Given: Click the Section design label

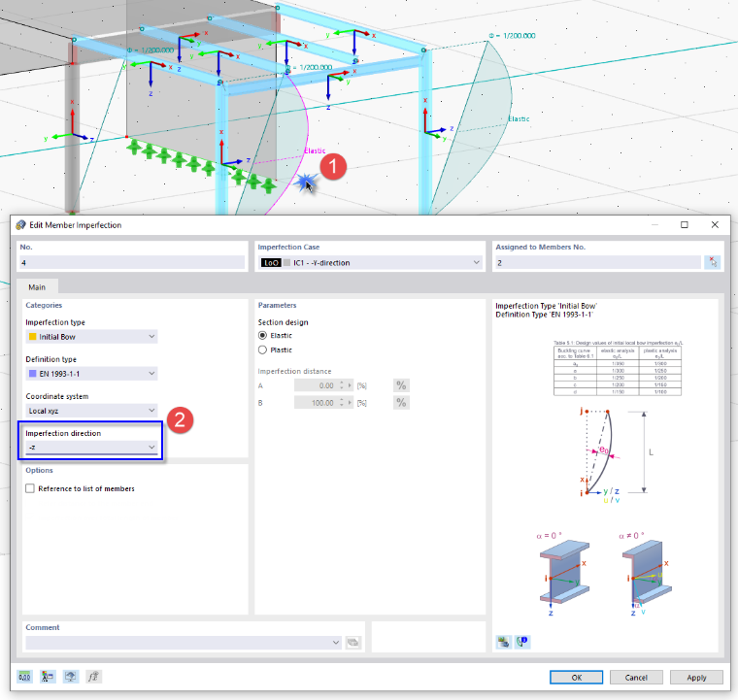Looking at the screenshot, I should pyautogui.click(x=283, y=322).
